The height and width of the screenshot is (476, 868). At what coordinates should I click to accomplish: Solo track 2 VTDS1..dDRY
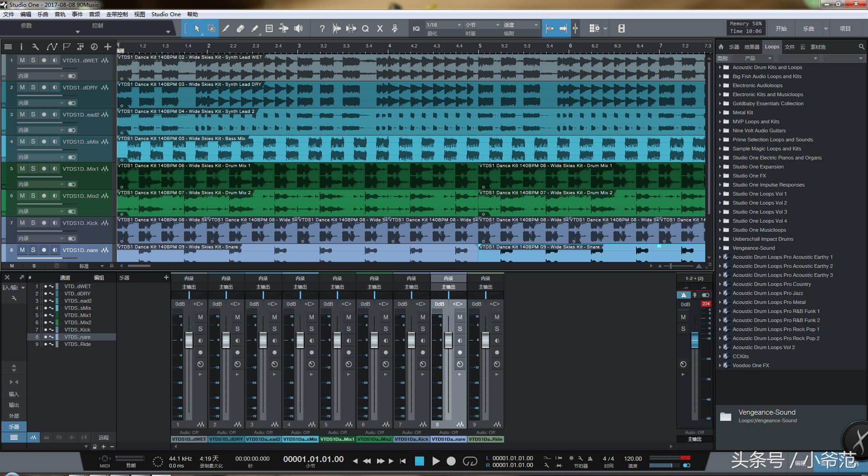point(33,87)
